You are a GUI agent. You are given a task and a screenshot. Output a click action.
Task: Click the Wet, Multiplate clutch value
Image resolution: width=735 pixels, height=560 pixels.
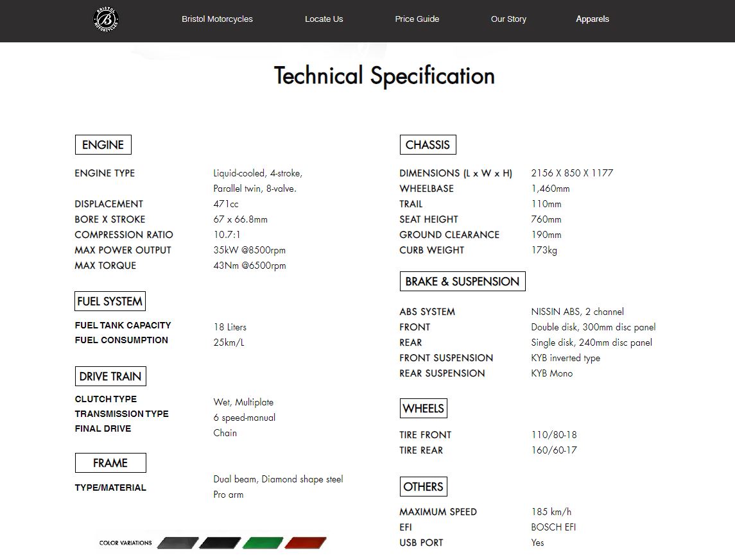click(x=243, y=402)
